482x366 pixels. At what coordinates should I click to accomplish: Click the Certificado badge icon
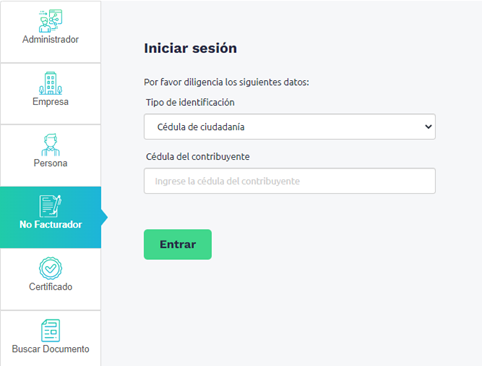[x=50, y=268]
